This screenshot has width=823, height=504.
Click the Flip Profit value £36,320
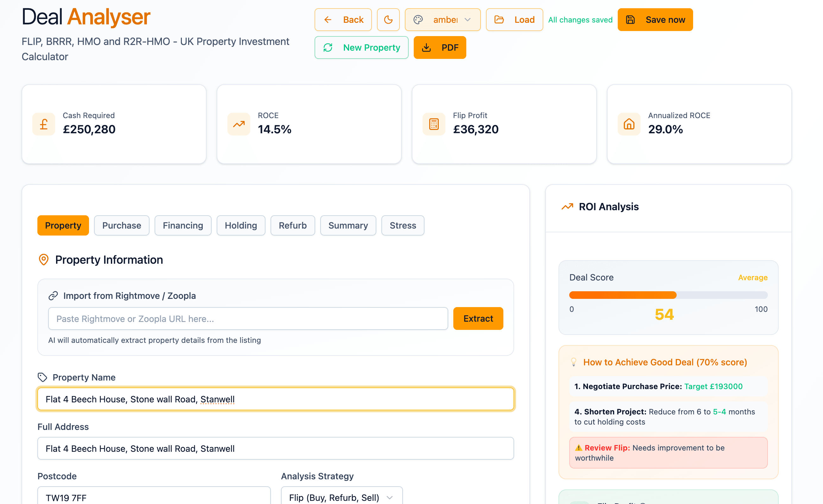click(475, 129)
